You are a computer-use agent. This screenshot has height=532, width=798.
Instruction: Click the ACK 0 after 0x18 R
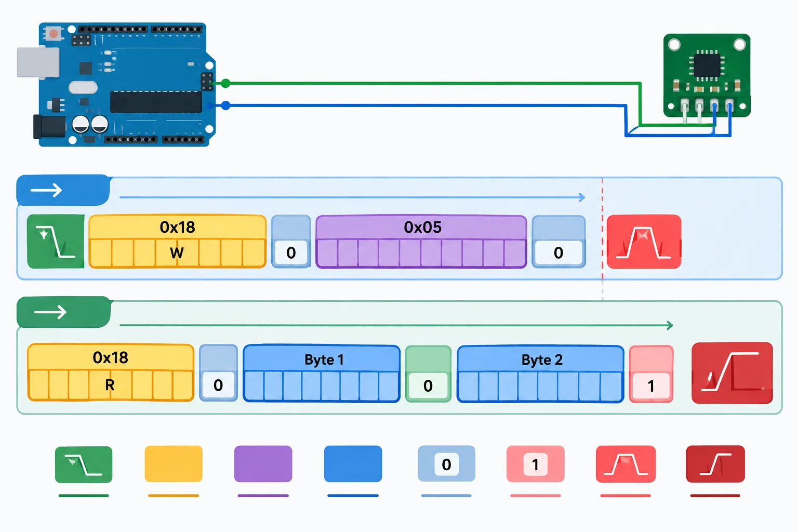[x=218, y=373]
